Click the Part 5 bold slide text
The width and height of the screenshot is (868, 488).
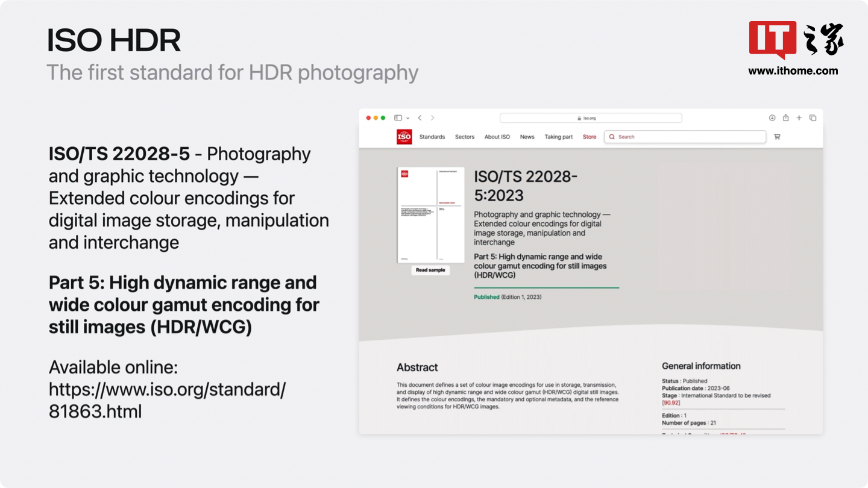(x=184, y=305)
